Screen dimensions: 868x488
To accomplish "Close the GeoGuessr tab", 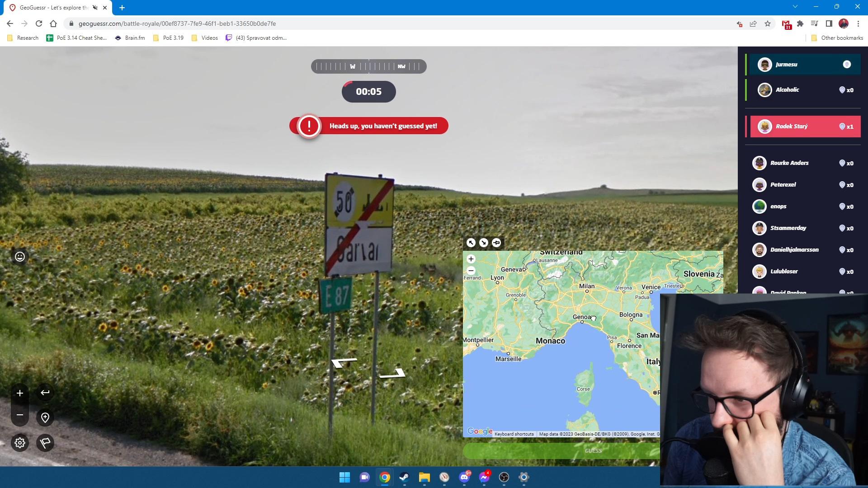I will point(105,8).
